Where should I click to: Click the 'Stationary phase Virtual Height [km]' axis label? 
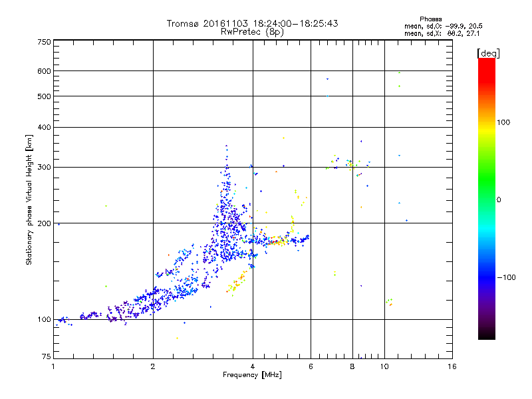(29, 200)
